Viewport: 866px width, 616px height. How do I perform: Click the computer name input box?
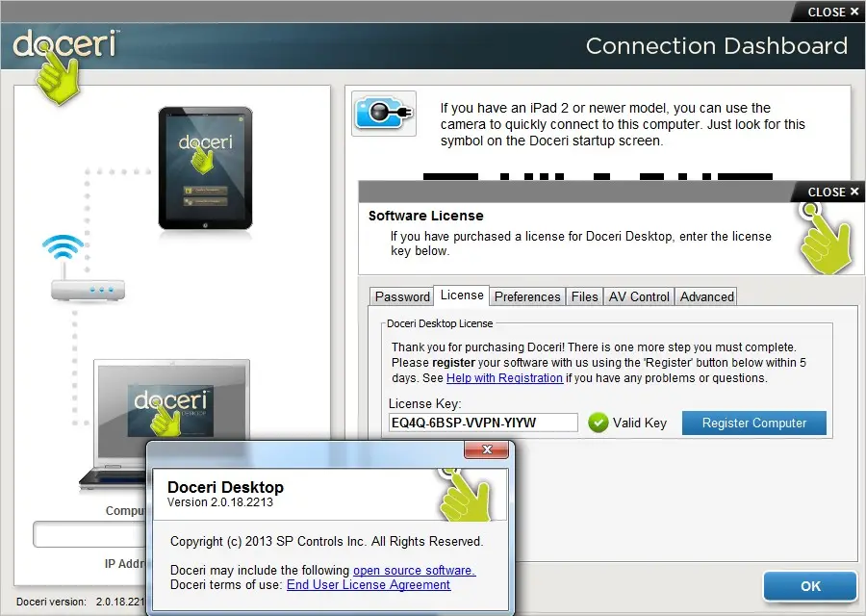click(90, 534)
